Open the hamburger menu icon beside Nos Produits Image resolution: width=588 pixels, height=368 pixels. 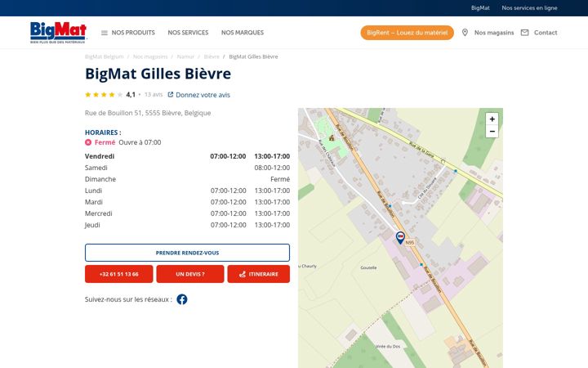tap(105, 33)
